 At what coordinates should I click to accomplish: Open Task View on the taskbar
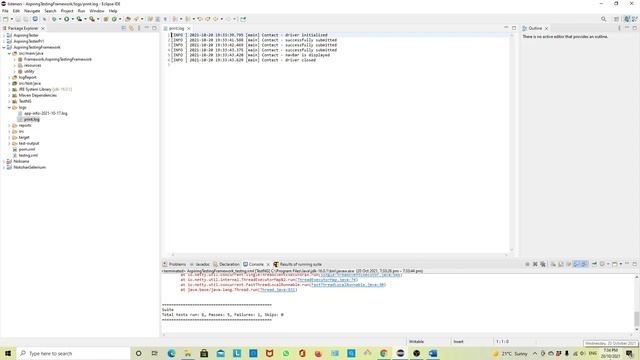(x=155, y=353)
